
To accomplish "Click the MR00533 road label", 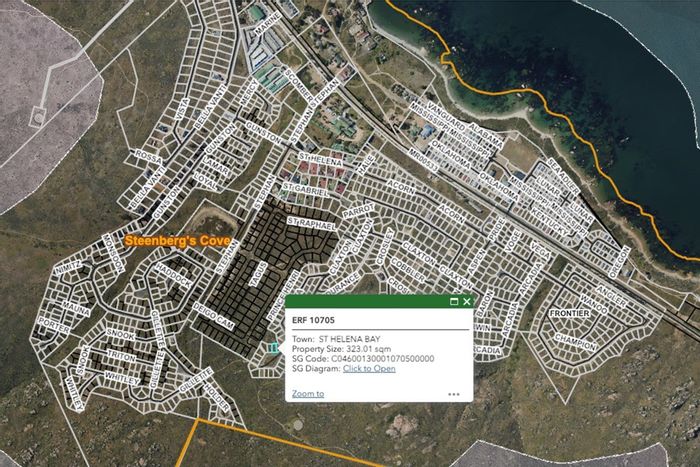I will click(424, 160).
